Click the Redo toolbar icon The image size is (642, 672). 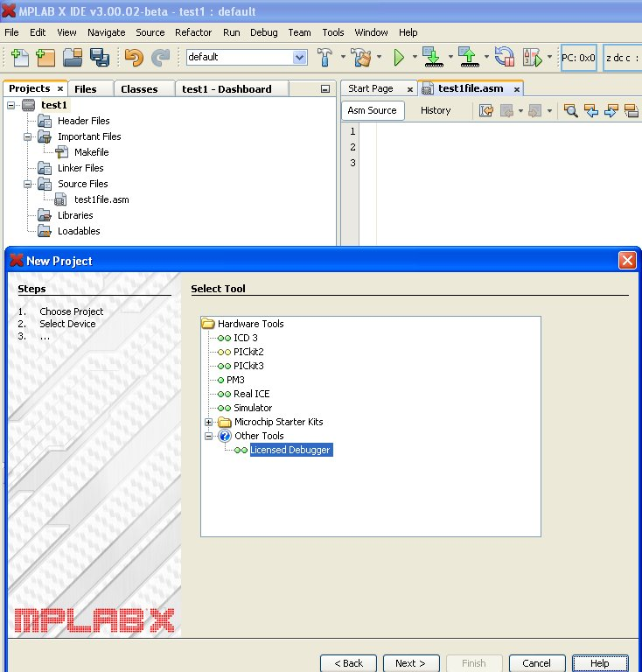(161, 57)
